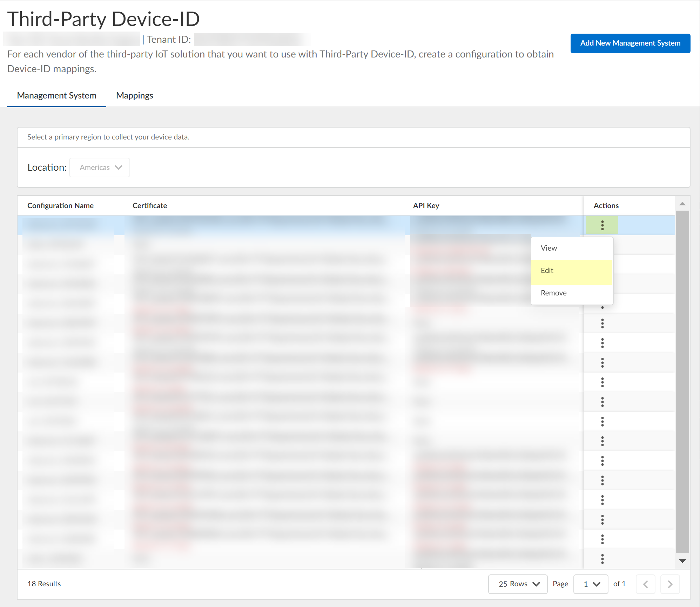The height and width of the screenshot is (607, 700).
Task: Click the API Key column header
Action: [426, 206]
